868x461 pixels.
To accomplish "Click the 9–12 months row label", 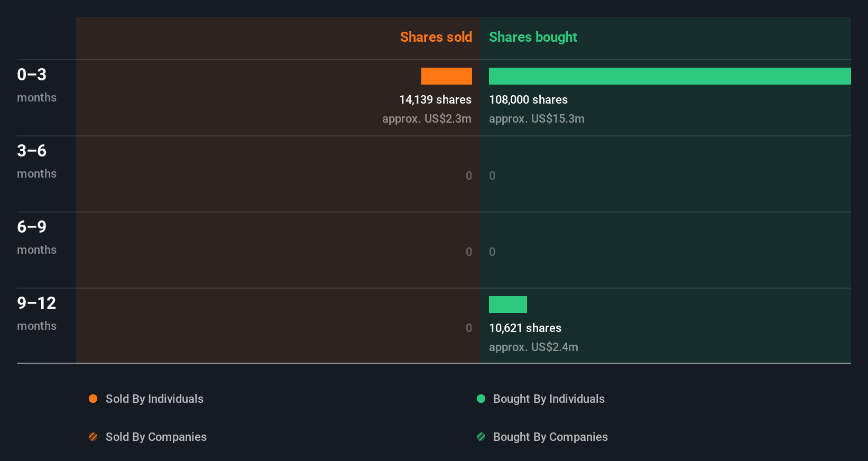I will (36, 314).
